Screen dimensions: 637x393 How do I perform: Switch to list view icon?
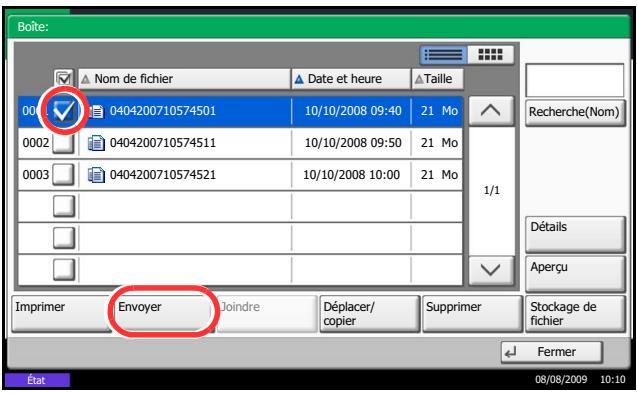[443, 55]
